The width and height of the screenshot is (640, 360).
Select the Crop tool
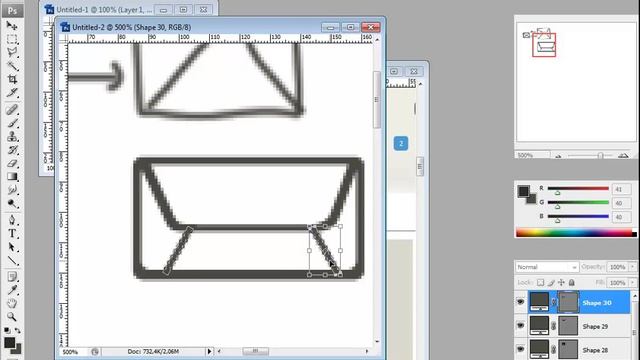tap(12, 79)
